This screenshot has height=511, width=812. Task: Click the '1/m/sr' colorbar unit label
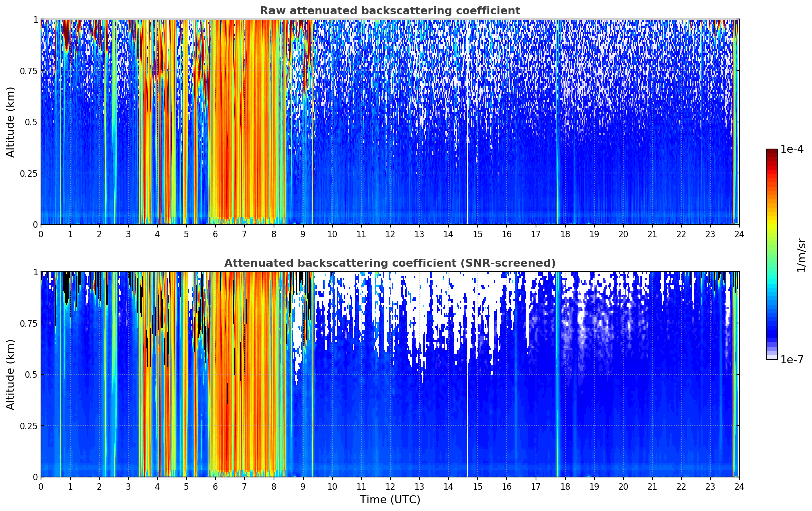[802, 254]
